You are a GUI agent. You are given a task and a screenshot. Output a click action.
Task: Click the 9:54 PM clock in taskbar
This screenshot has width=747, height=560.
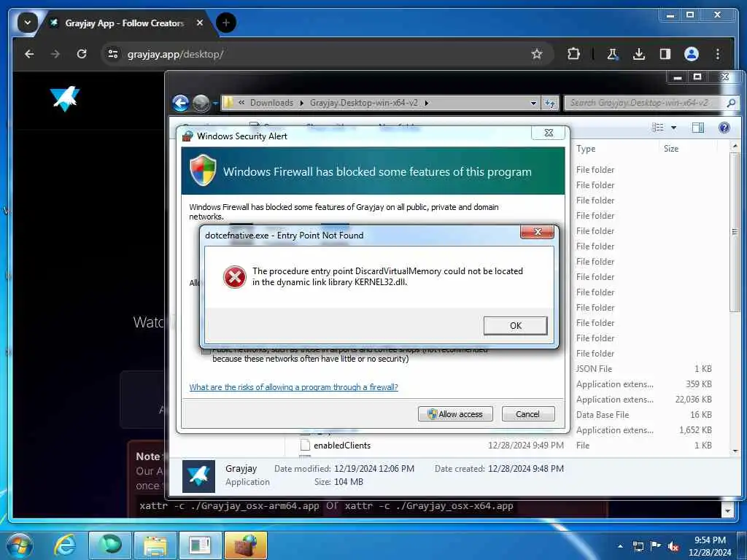(x=709, y=540)
